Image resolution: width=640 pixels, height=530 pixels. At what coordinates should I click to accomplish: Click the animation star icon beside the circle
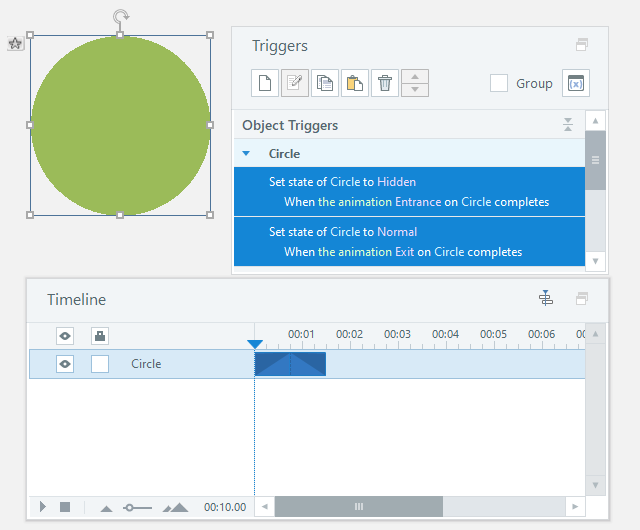coord(15,43)
